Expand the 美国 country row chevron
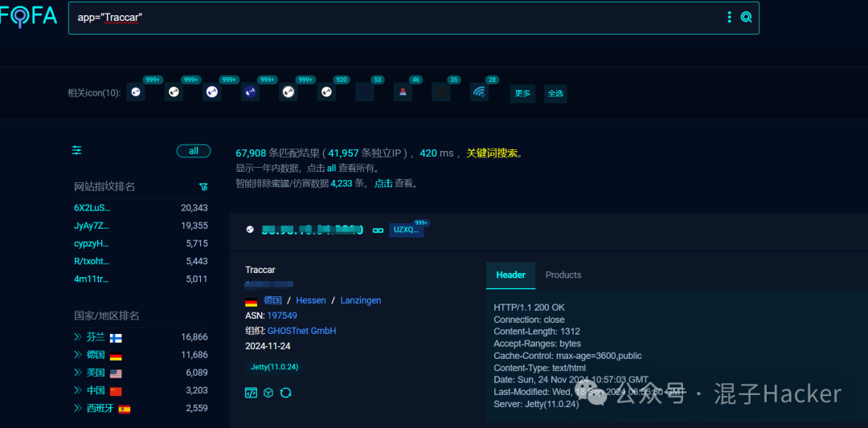 pyautogui.click(x=77, y=373)
